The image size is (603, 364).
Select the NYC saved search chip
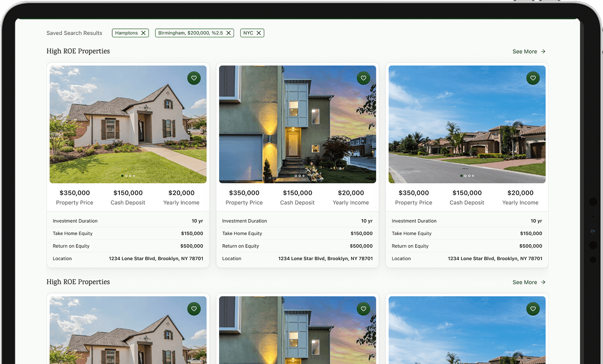(248, 33)
